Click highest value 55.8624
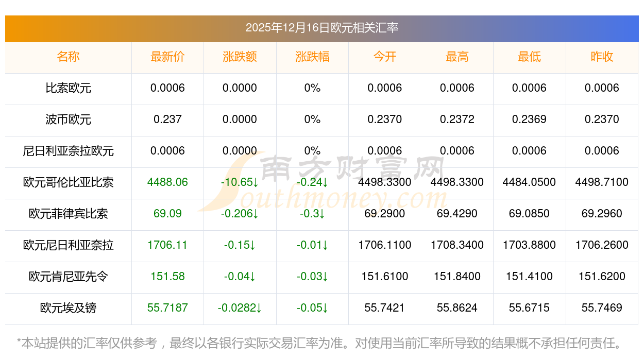The height and width of the screenshot is (359, 644). tap(457, 308)
